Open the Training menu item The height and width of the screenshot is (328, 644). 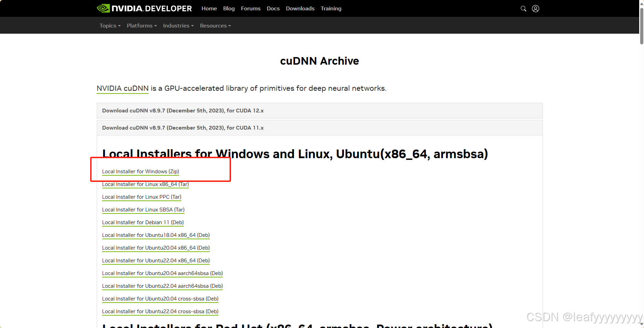pyautogui.click(x=331, y=9)
